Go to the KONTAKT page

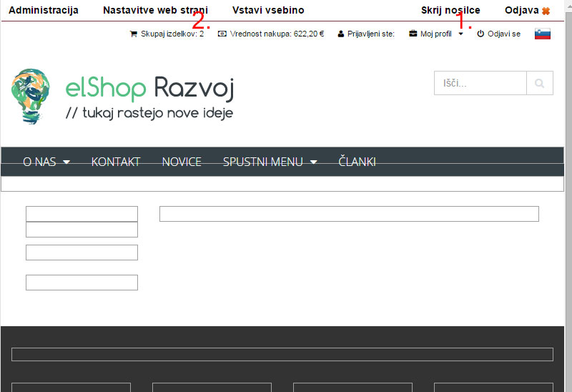[x=116, y=162]
